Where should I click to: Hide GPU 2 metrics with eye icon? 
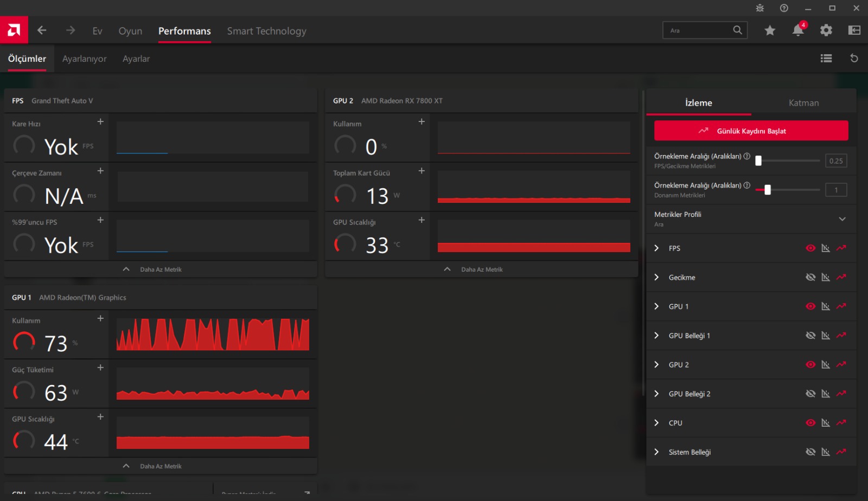tap(810, 365)
